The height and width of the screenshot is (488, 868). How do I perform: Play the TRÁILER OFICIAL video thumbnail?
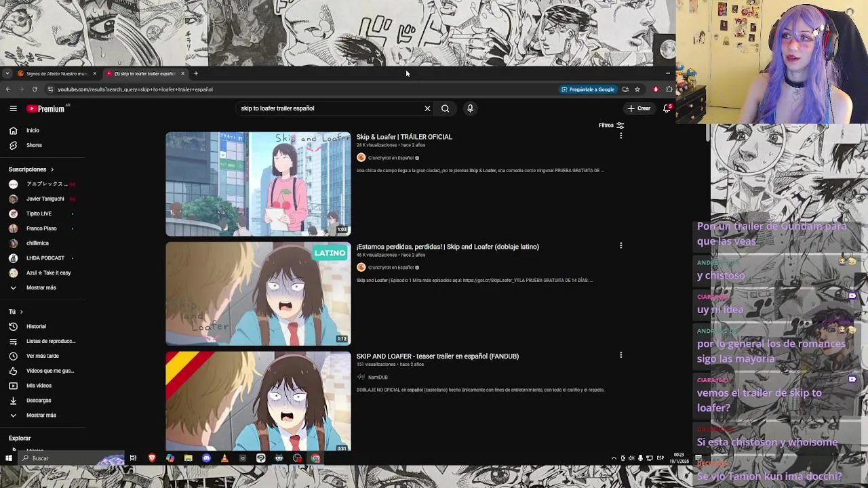point(258,184)
